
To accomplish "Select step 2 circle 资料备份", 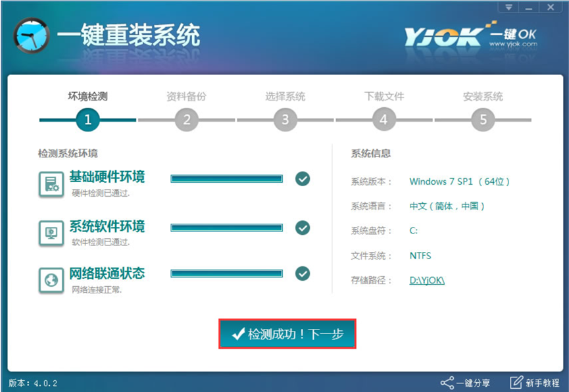I will (187, 120).
